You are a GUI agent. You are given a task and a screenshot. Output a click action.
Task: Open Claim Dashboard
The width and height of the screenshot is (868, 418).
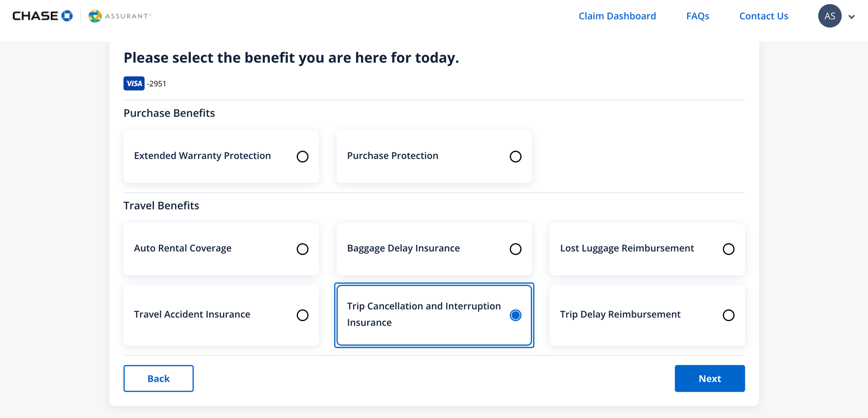click(x=617, y=16)
